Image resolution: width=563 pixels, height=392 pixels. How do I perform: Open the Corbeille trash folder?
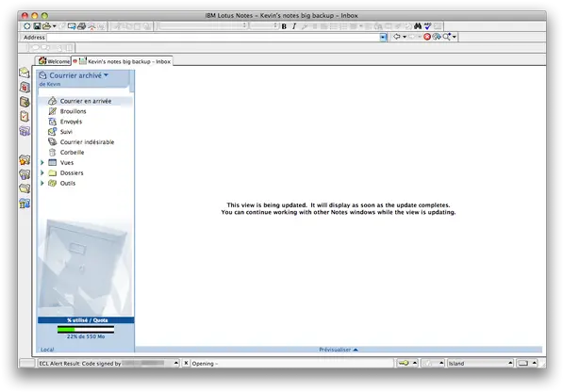pyautogui.click(x=72, y=153)
